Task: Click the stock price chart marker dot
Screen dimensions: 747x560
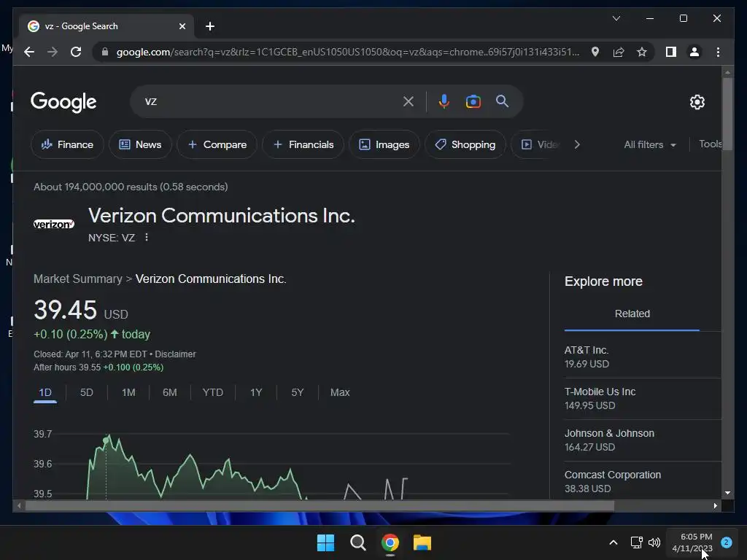Action: (106, 440)
